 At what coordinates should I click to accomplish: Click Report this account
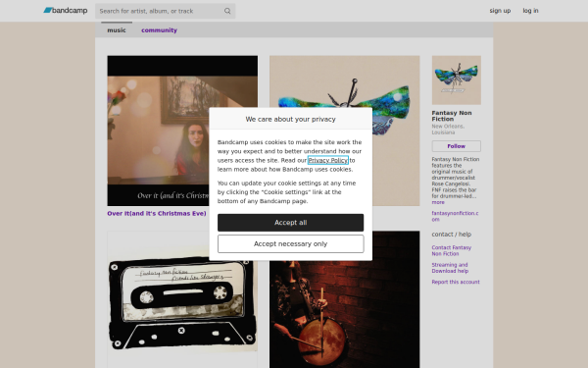(x=456, y=282)
